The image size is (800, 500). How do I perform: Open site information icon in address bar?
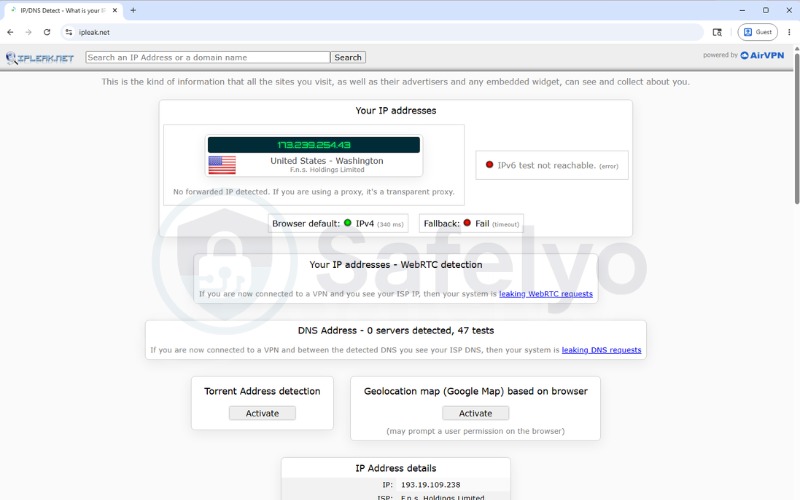[69, 32]
